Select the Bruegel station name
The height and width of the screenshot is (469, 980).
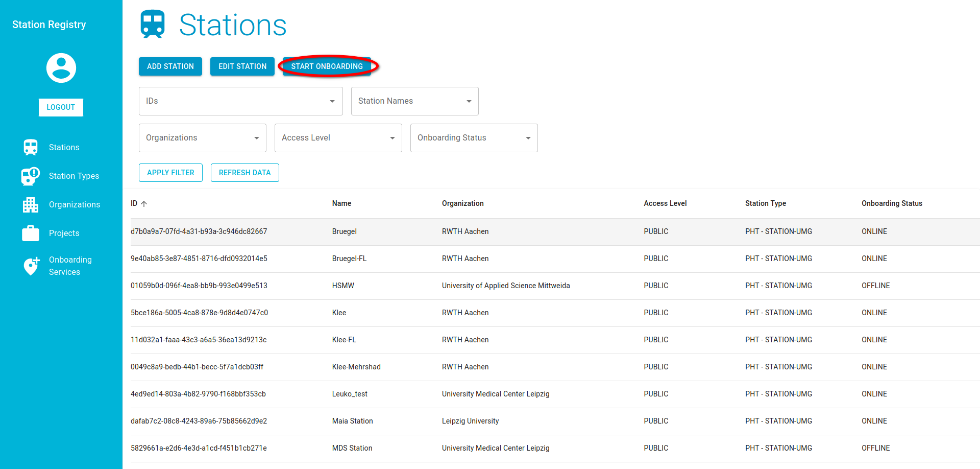(344, 231)
